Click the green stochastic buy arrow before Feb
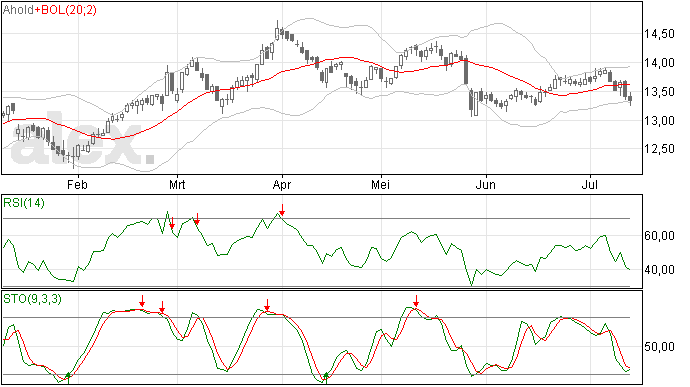This screenshot has height=387, width=690. [68, 378]
